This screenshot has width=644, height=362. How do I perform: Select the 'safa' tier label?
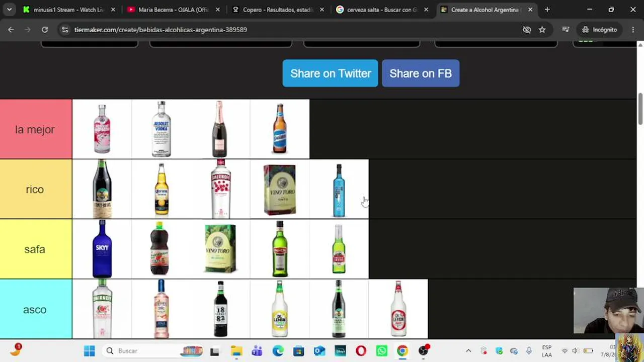coord(35,249)
